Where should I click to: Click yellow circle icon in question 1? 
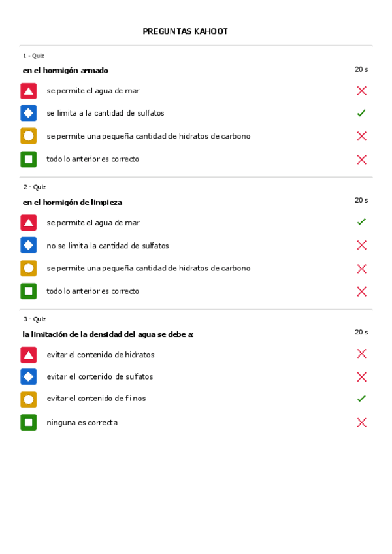[x=28, y=136]
